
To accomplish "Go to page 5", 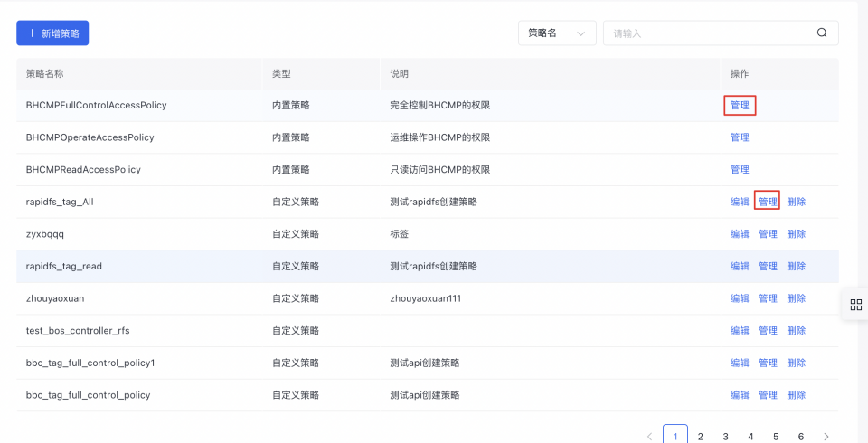I will click(x=776, y=437).
